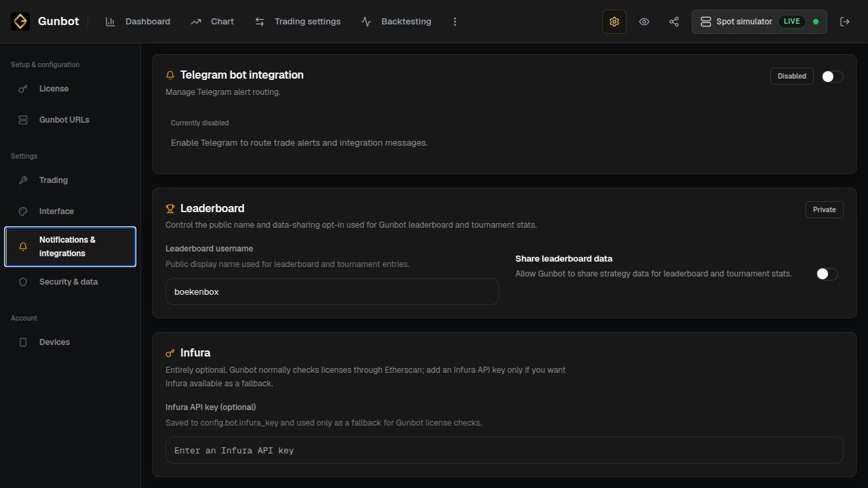
Task: Open the Interface settings section
Action: (x=71, y=211)
